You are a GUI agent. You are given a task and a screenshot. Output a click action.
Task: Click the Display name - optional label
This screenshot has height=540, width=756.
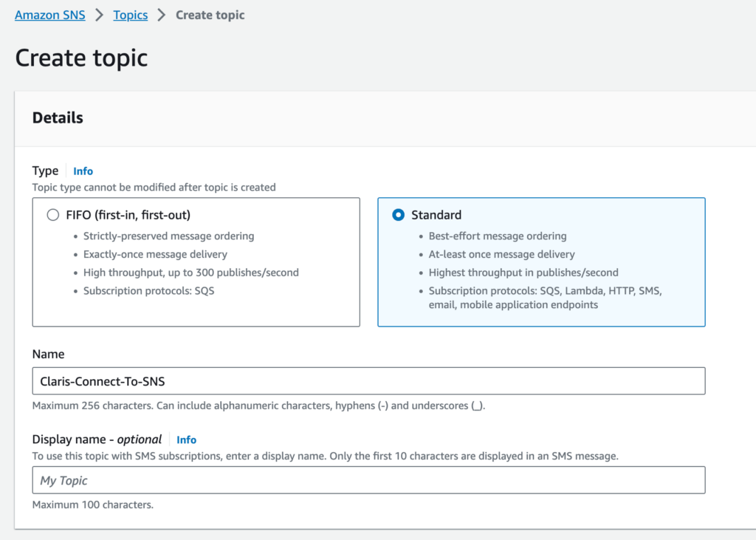pos(97,440)
